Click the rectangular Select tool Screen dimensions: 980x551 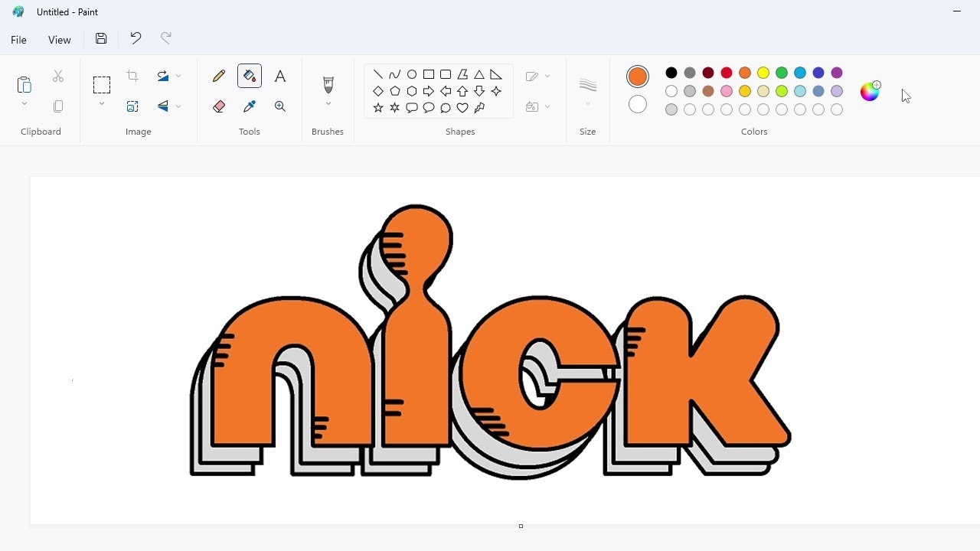pyautogui.click(x=102, y=84)
